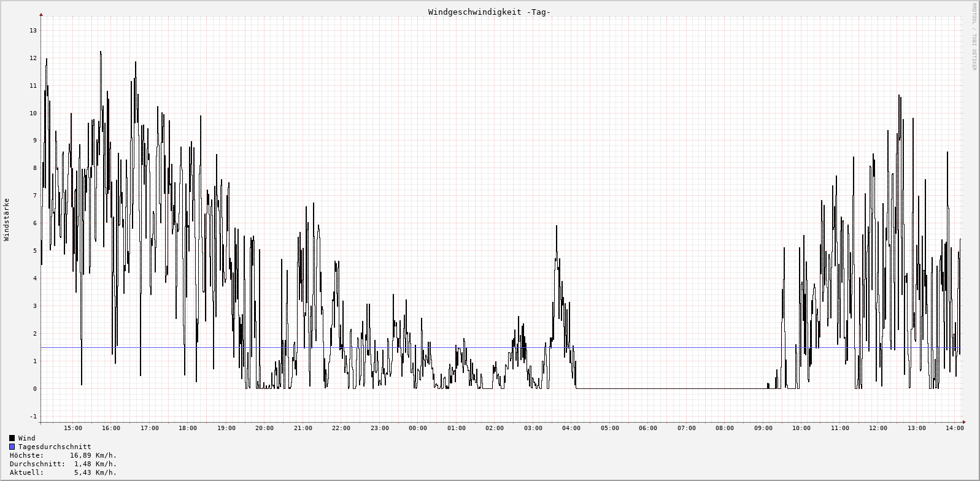Viewport: 980px width, 481px height.
Task: Click the 02:00 time axis label
Action: tap(495, 428)
